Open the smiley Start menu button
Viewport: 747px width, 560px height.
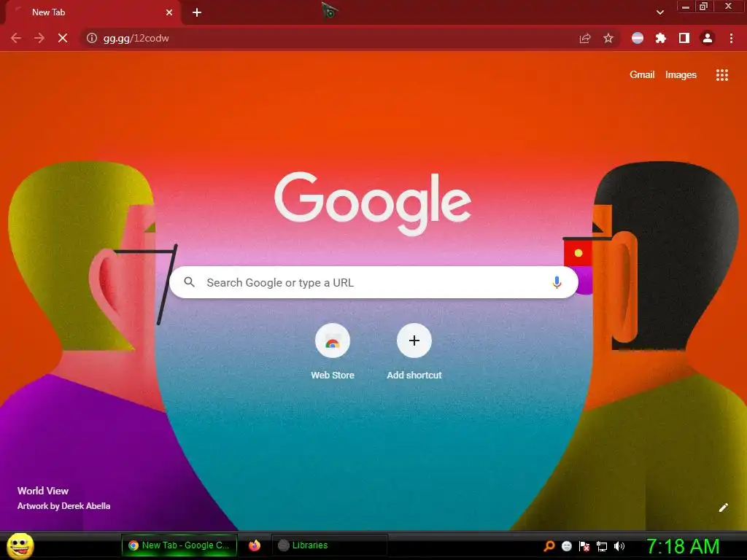(20, 545)
